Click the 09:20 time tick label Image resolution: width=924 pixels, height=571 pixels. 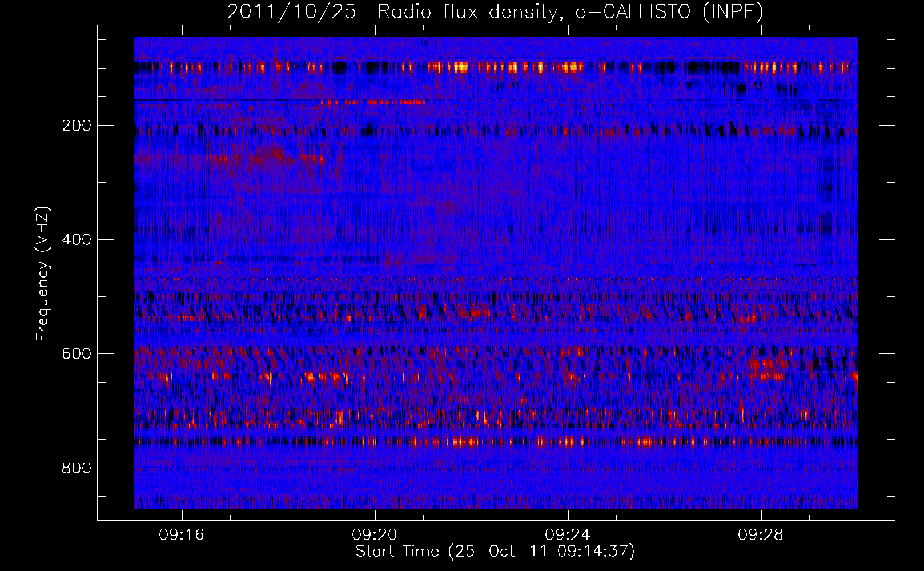coord(375,535)
